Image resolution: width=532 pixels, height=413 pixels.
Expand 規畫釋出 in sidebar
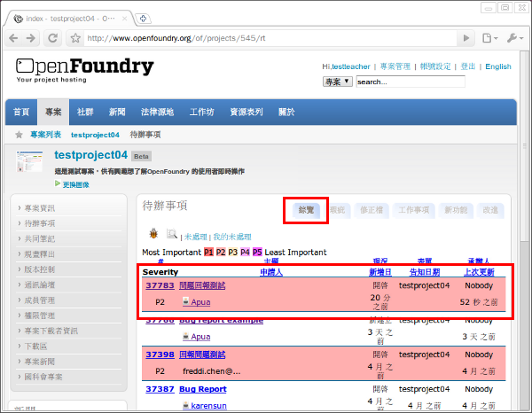39,254
